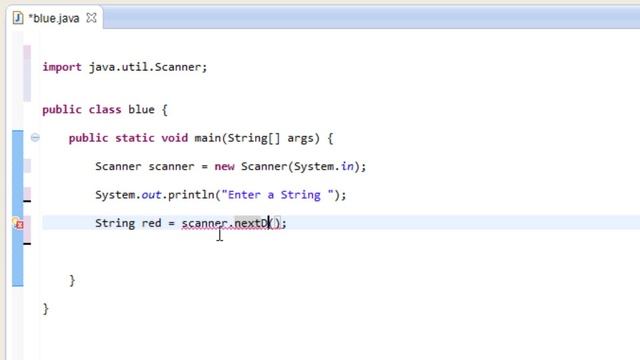The width and height of the screenshot is (640, 360).
Task: Click the 'String red' variable declaration
Action: (x=128, y=223)
